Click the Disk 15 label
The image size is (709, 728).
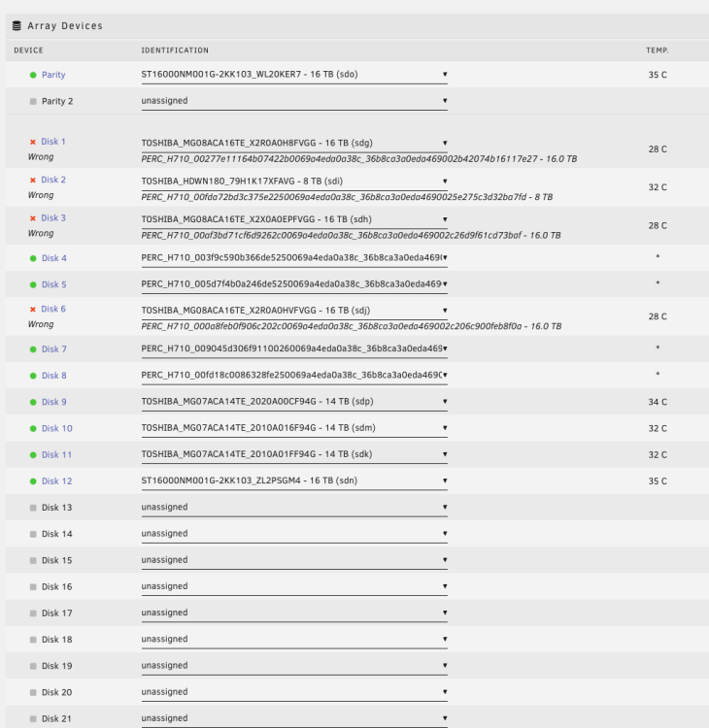pos(56,560)
